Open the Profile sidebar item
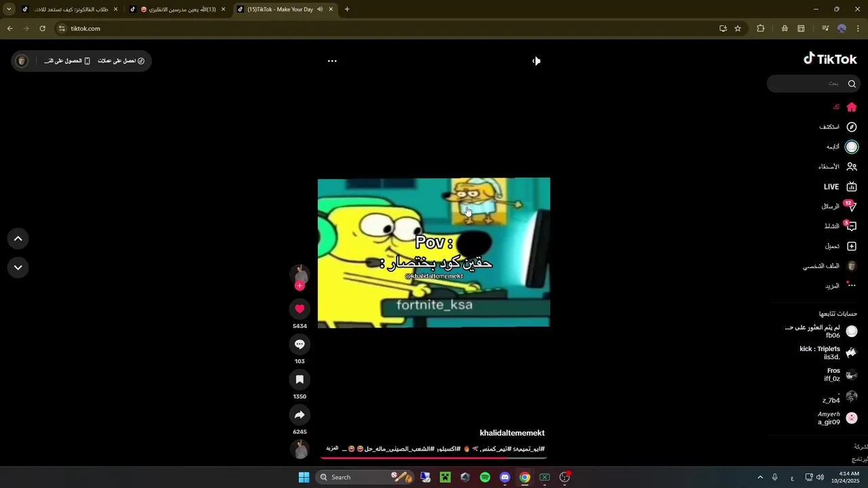 click(830, 266)
